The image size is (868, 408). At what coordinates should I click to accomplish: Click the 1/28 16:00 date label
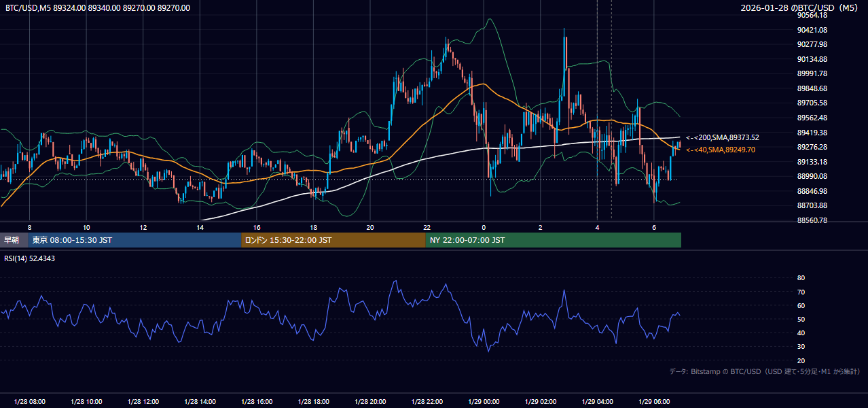[256, 402]
